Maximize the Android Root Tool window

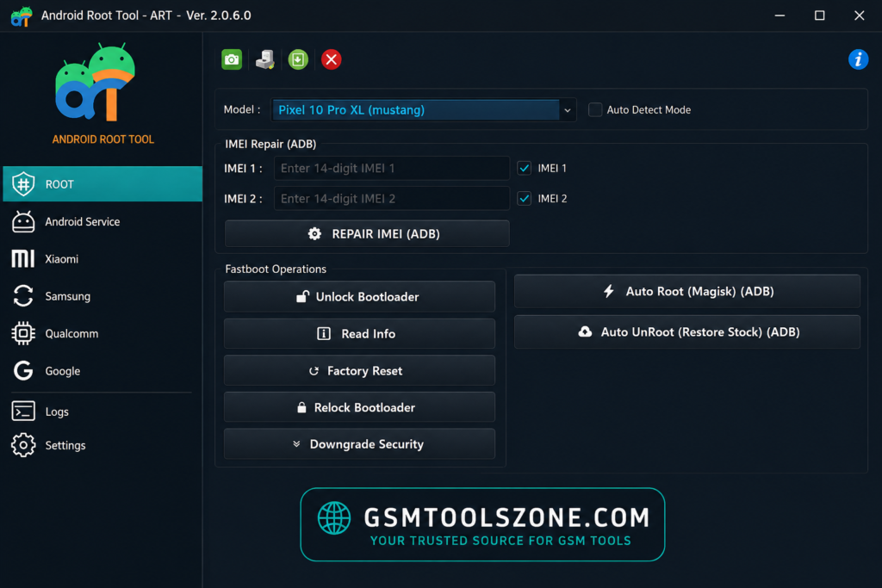point(819,15)
